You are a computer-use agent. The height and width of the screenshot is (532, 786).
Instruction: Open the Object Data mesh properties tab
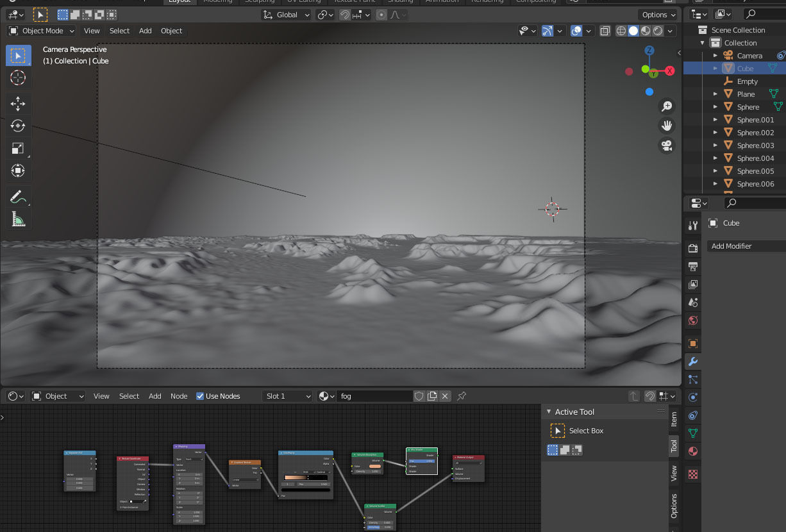[x=692, y=433]
